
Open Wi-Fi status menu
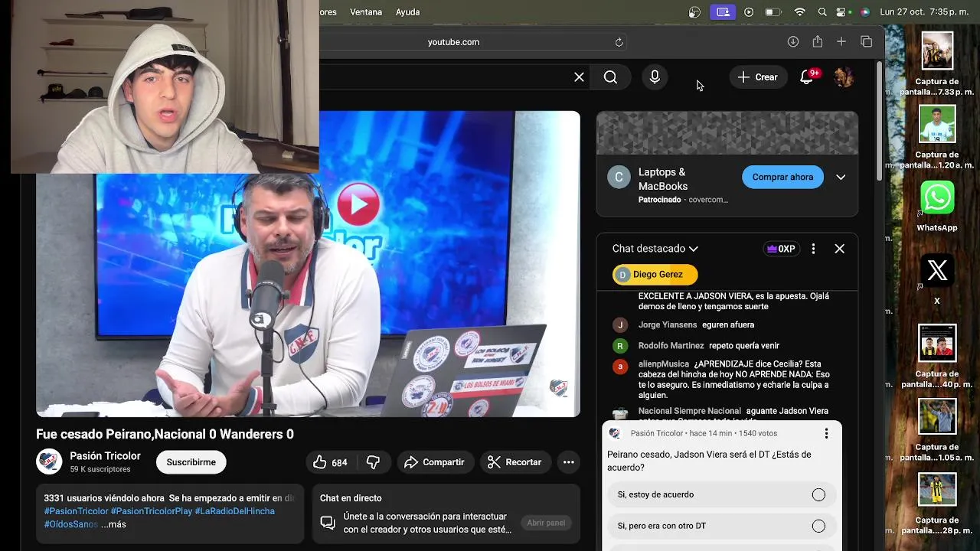(800, 12)
